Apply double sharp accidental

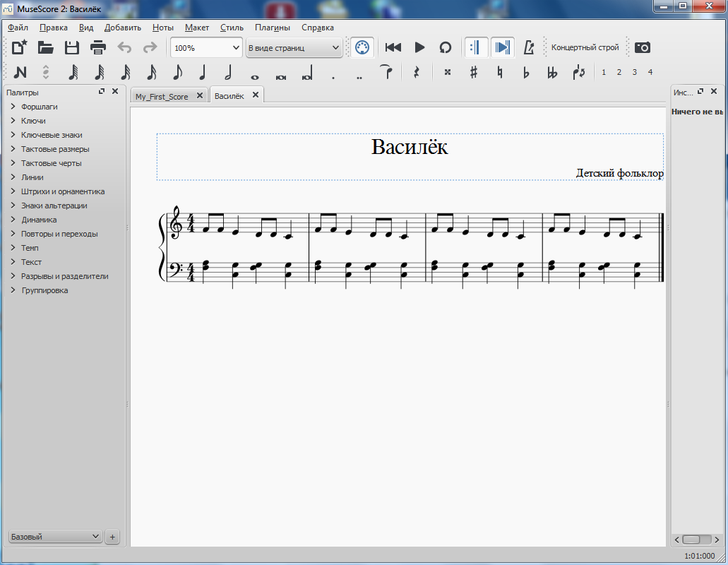[x=448, y=73]
